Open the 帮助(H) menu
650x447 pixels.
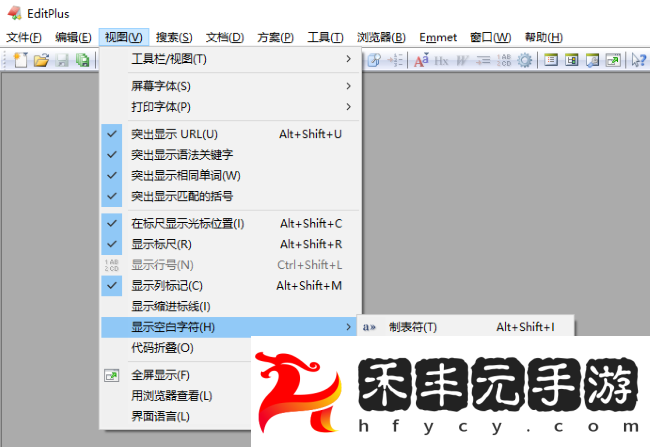[x=543, y=37]
